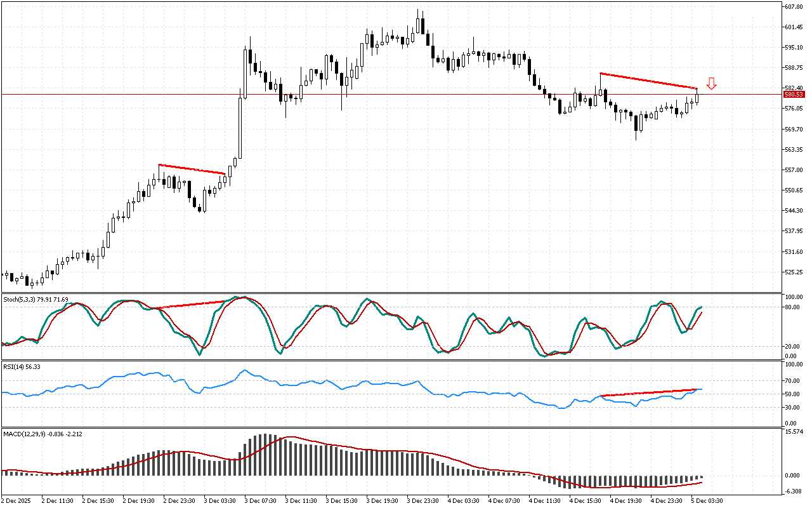Click the 525.25 price scale label
This screenshot has height=508, width=812.
coord(794,272)
